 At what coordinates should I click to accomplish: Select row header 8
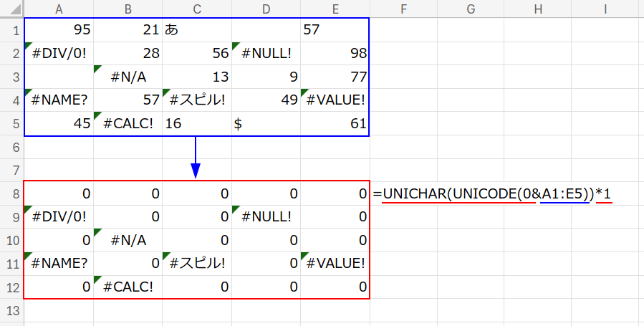click(11, 193)
